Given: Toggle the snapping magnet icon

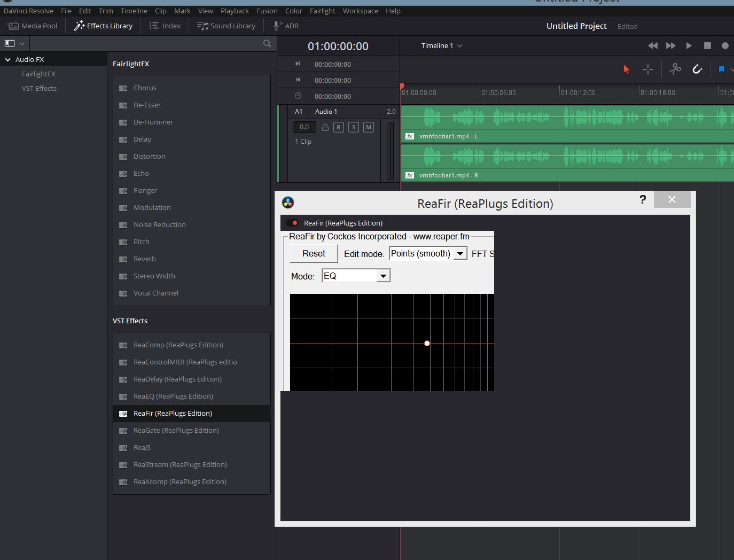Looking at the screenshot, I should point(697,69).
